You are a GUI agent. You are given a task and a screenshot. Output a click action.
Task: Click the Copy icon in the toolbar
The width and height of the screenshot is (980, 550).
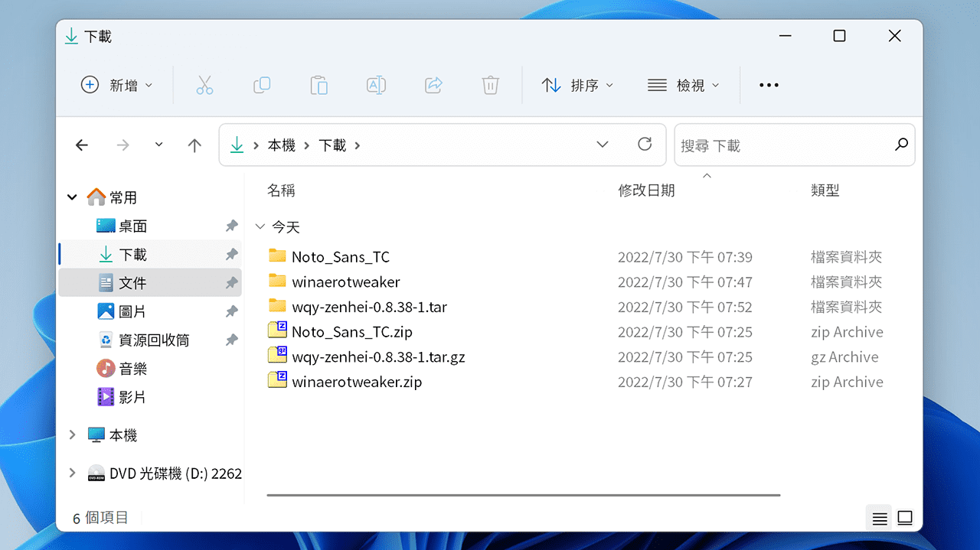click(262, 85)
